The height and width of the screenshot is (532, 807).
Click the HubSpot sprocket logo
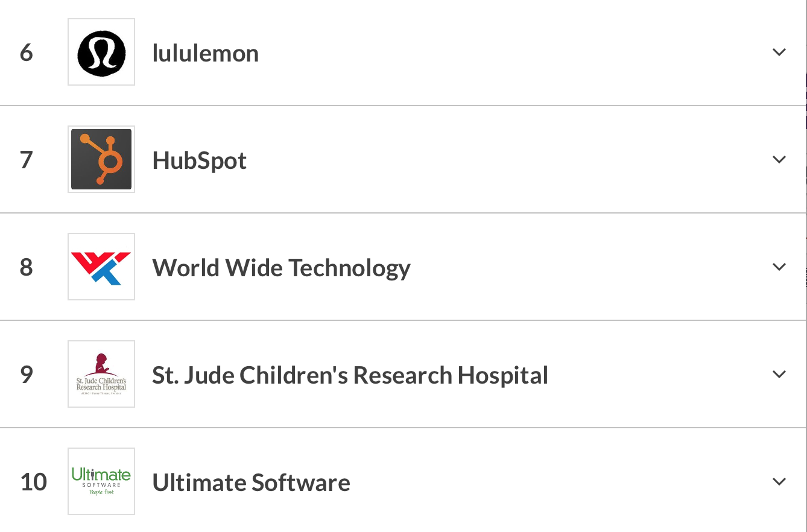click(101, 160)
